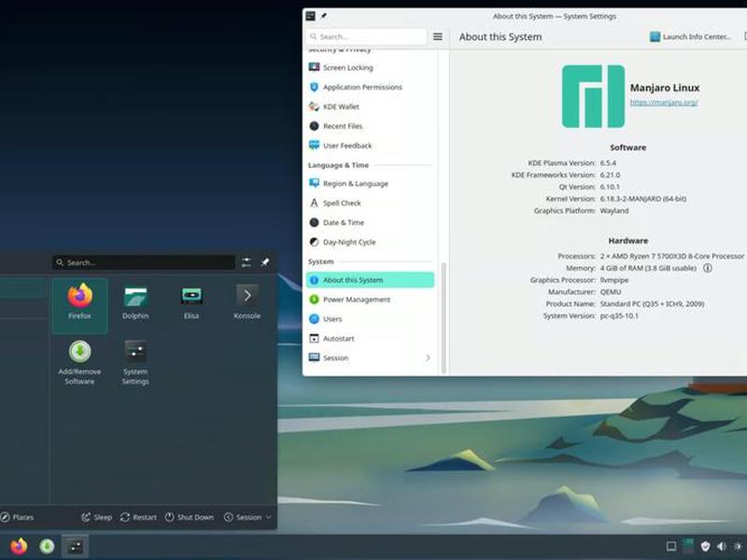Click the pin icon in settings titlebar

pyautogui.click(x=324, y=16)
